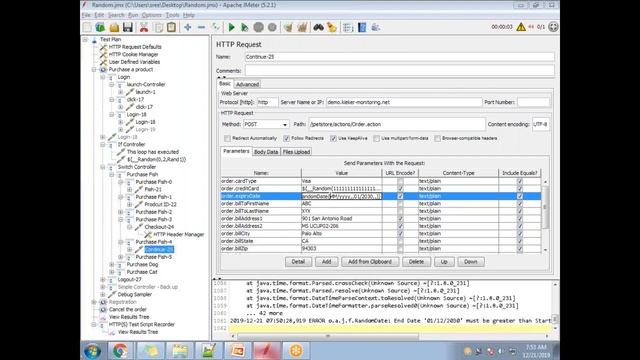640x360 pixels.
Task: Toggle Use KeepAlive checkbox
Action: pyautogui.click(x=333, y=138)
